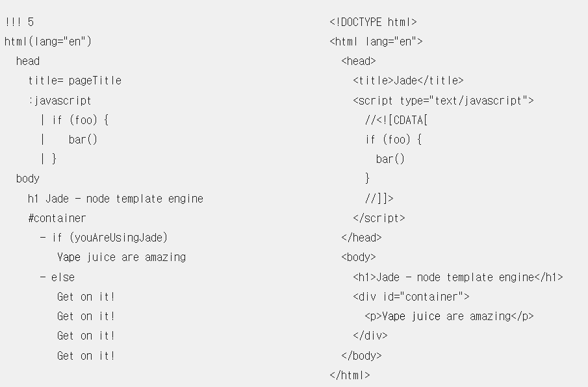Image resolution: width=588 pixels, height=387 pixels.
Task: Click 'Vape juice are amazing' in left code
Action: (121, 257)
